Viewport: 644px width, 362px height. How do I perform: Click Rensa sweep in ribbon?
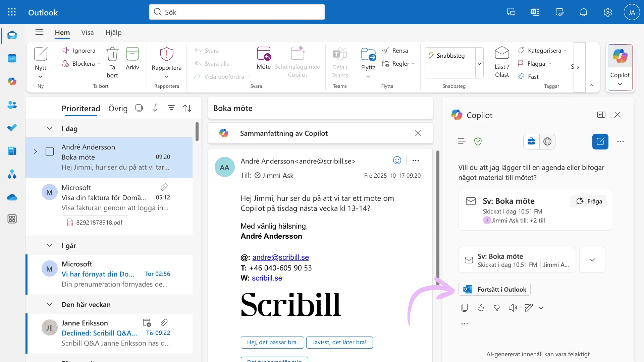pyautogui.click(x=395, y=51)
